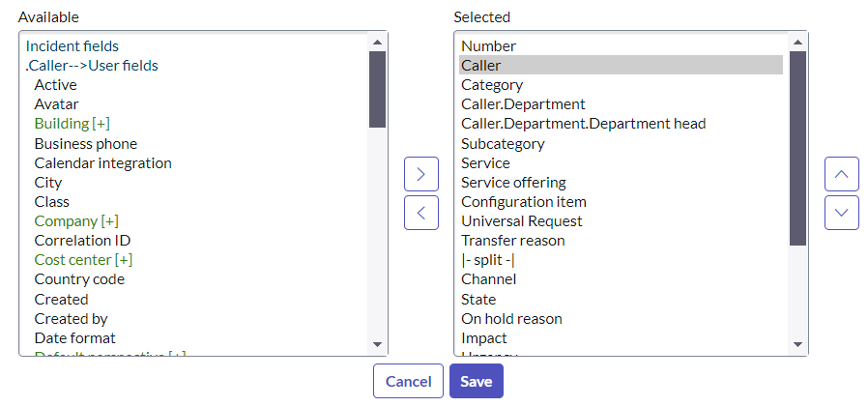Click the move down arrow button
Viewport: 868px width, 407px height.
click(841, 212)
